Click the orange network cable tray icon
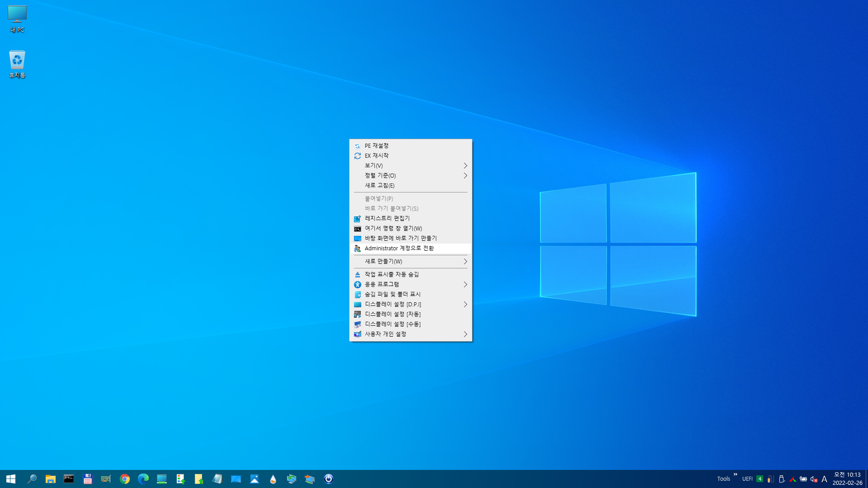This screenshot has height=488, width=868. click(771, 479)
